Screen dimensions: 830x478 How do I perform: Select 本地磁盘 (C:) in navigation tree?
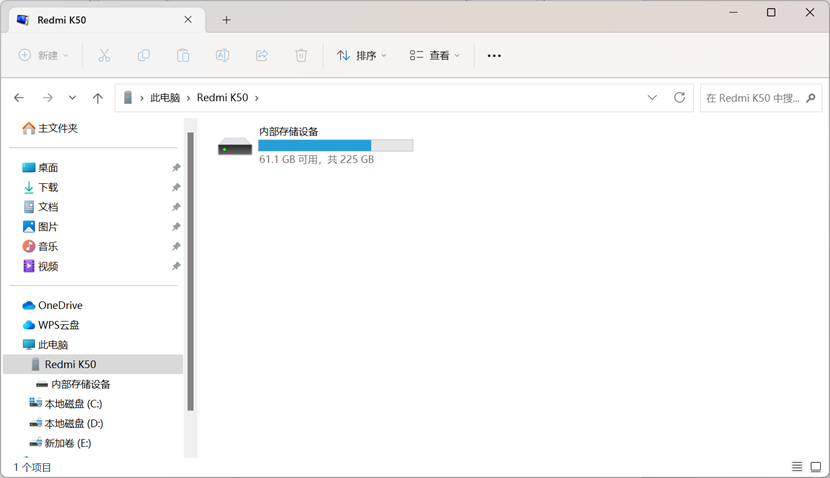73,404
